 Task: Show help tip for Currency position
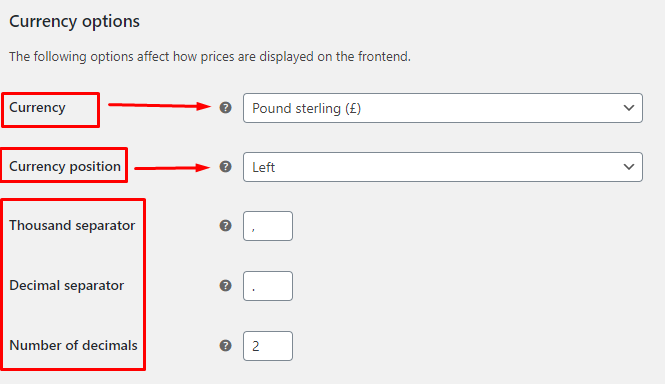[x=225, y=167]
